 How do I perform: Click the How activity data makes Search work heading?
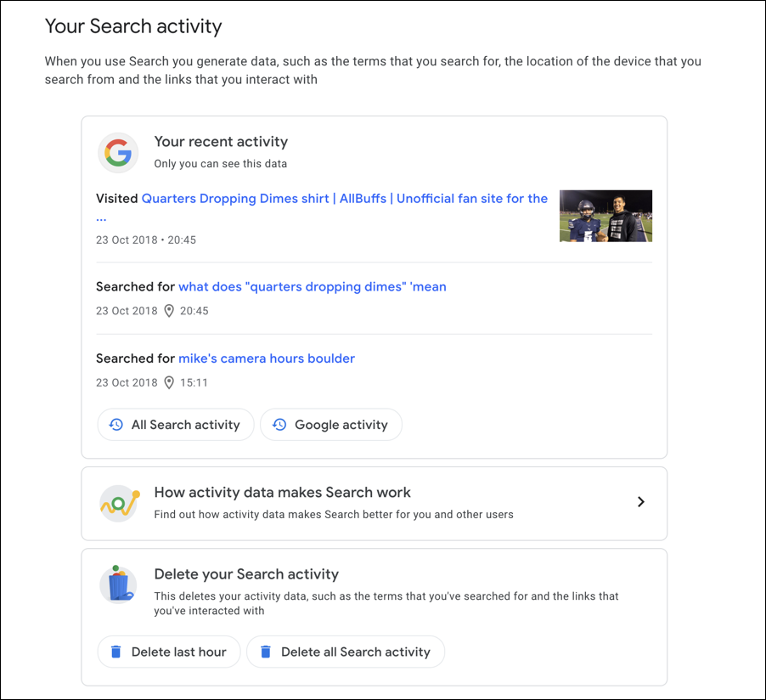click(x=282, y=492)
